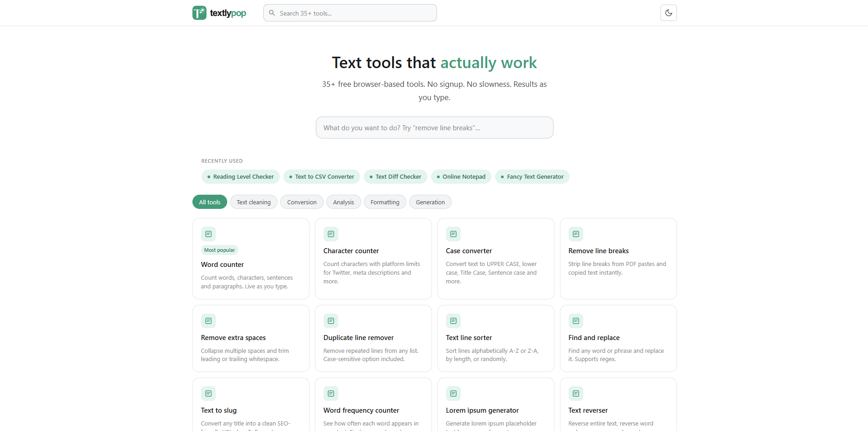Select the All tools filter
Viewport: 868px width, 431px height.
click(x=210, y=202)
